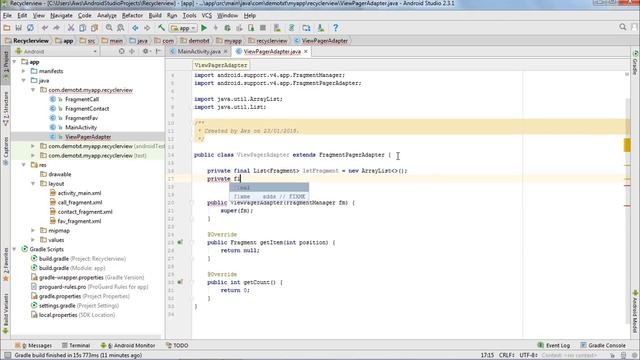This screenshot has height=360, width=640.
Task: Open the TODO tool window
Action: point(177,345)
